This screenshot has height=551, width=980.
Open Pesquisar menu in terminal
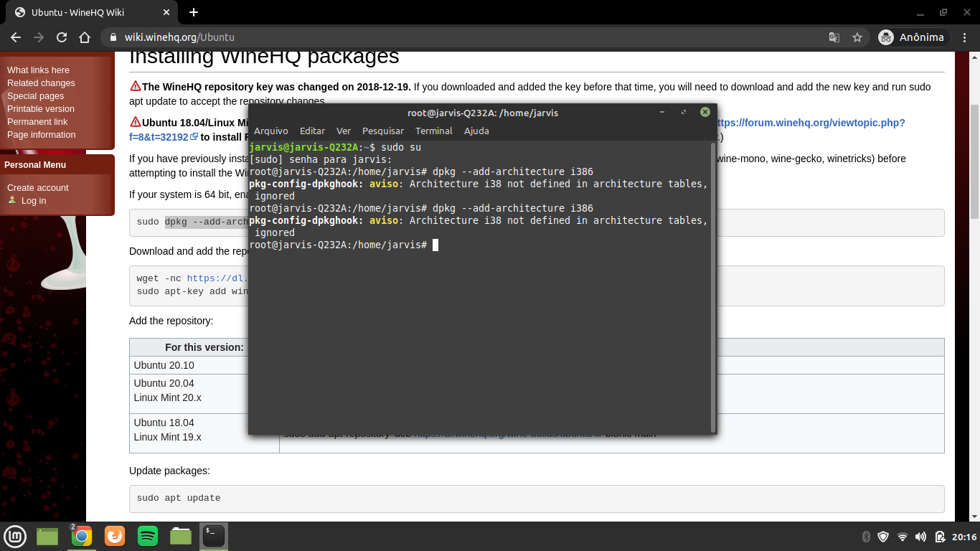coord(383,131)
